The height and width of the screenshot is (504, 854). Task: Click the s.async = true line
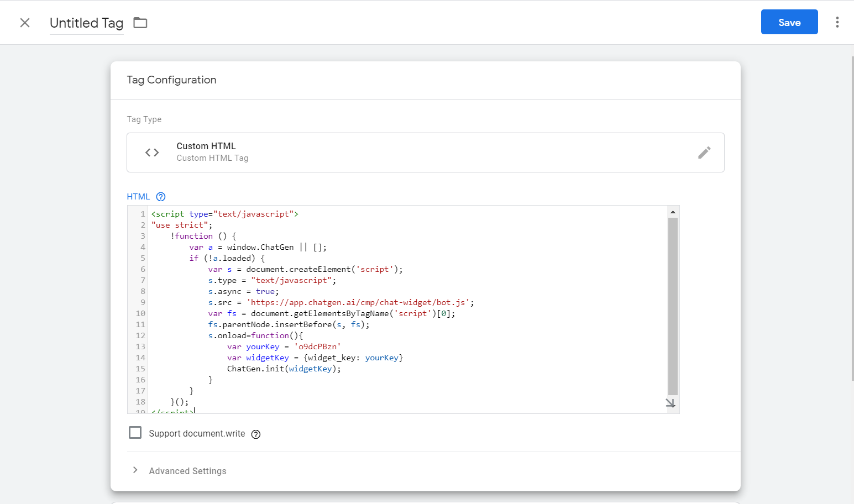[243, 291]
